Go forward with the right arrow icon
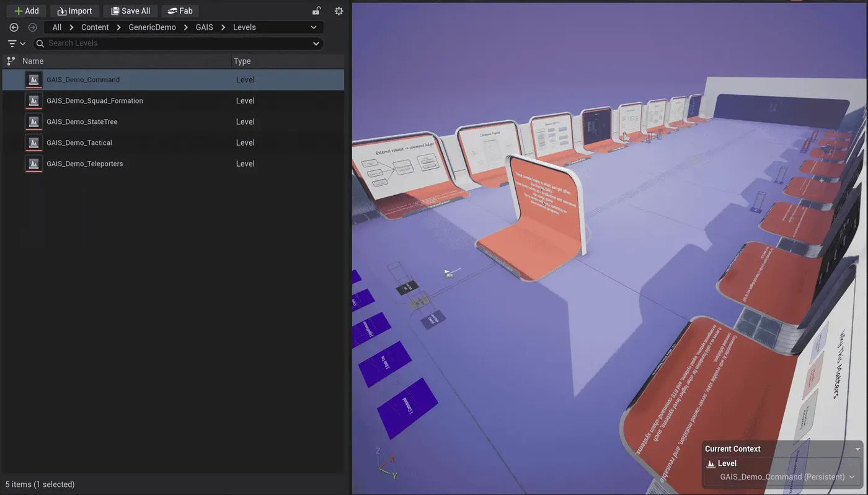The height and width of the screenshot is (495, 868). point(33,27)
